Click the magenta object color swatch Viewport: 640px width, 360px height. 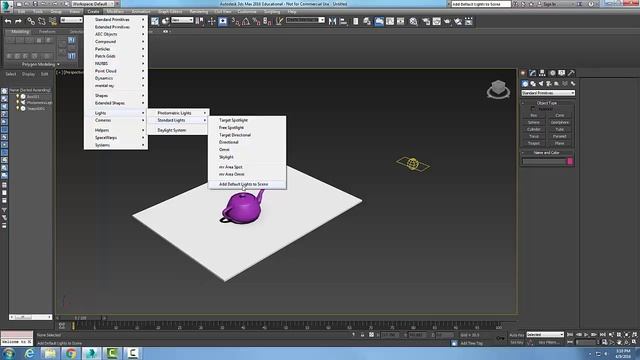point(570,162)
